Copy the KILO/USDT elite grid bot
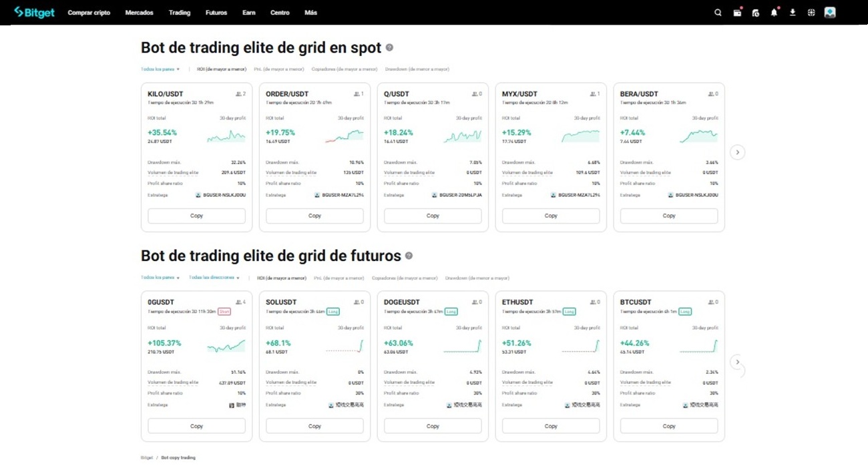This screenshot has height=466, width=868. (x=196, y=216)
